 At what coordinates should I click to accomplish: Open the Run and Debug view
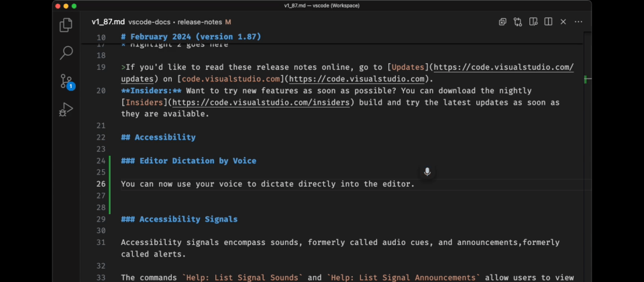tap(66, 109)
